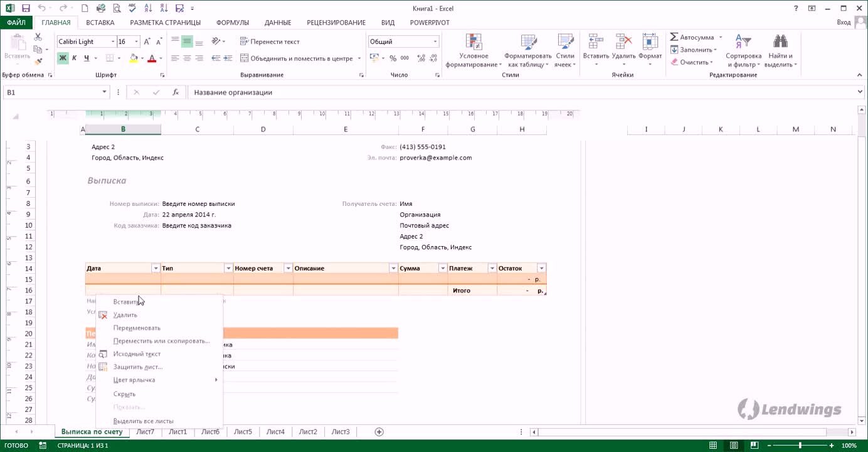
Task: Open the filter dropdown for the "Описание" column
Action: [393, 269]
